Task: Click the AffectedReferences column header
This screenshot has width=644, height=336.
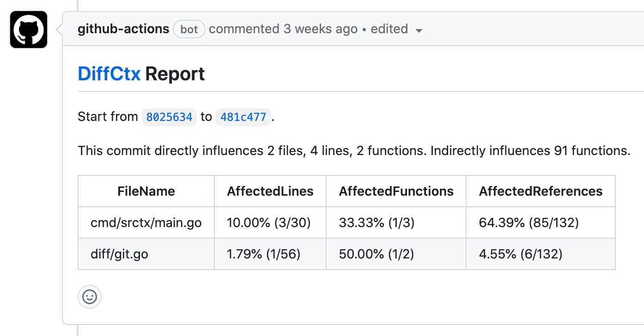Action: [x=541, y=191]
